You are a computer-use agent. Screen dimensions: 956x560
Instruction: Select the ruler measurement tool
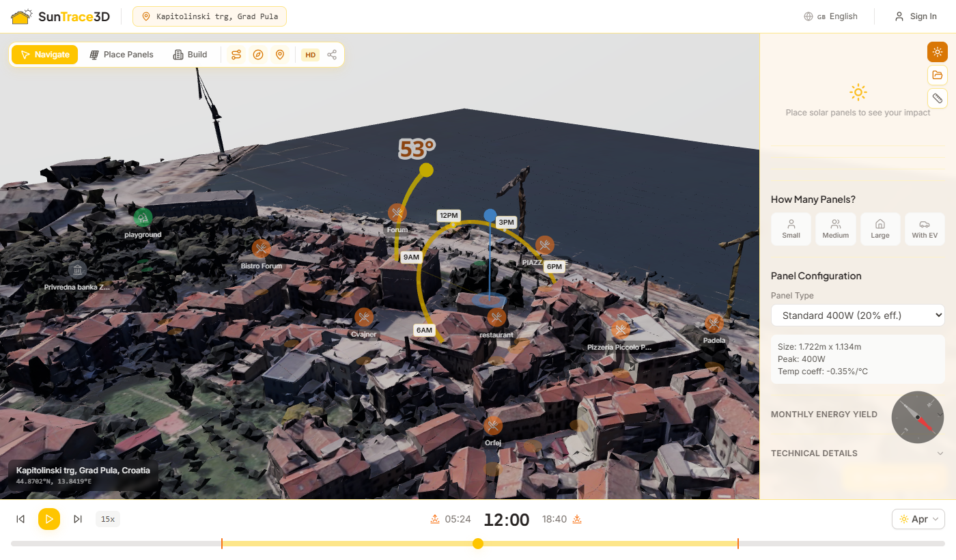[x=937, y=98]
